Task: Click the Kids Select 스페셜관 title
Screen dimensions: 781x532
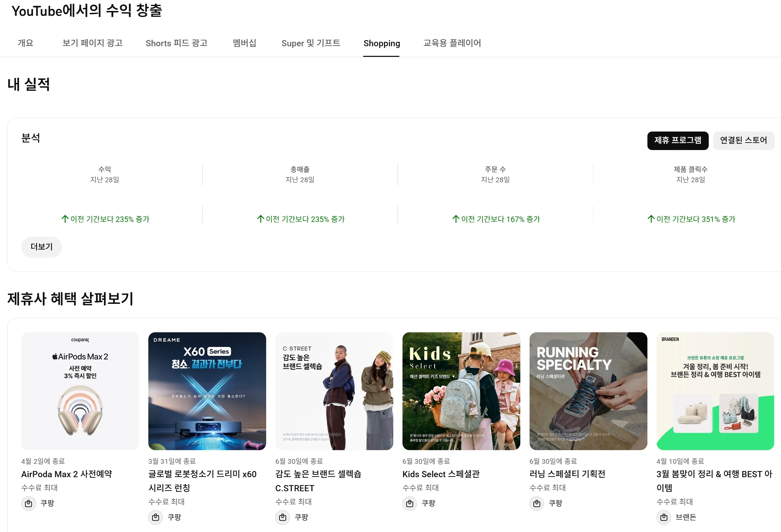Action: pos(441,474)
